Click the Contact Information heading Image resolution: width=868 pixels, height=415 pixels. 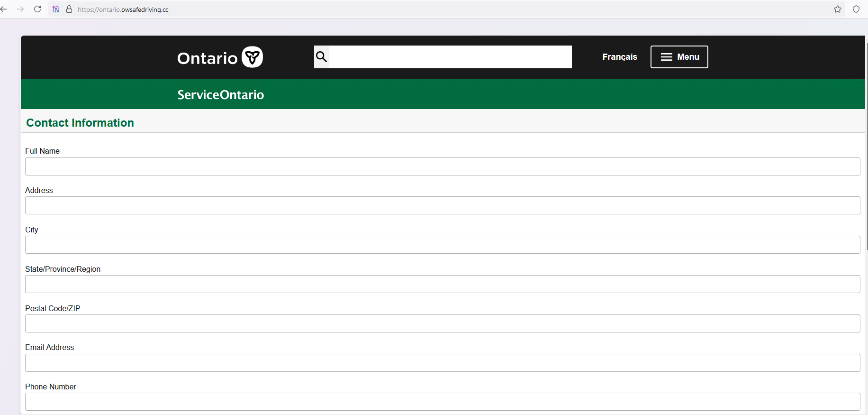click(80, 123)
